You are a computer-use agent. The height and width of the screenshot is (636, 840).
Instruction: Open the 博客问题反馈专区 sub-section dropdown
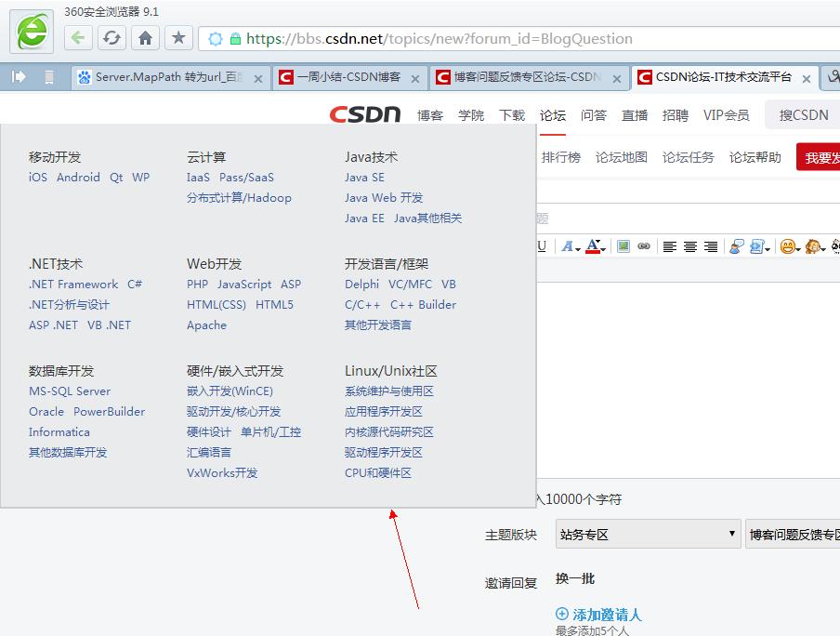[x=793, y=534]
